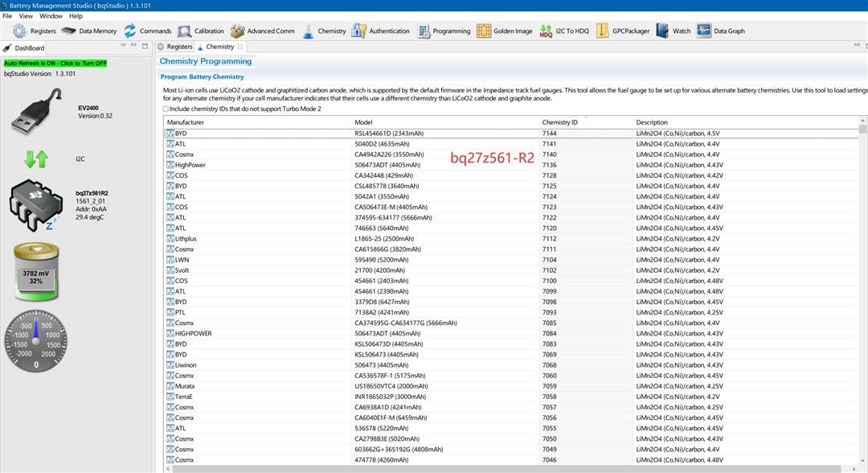Select Cosmx CA615866G (3820mAh) row
This screenshot has width=868, height=473.
(511, 249)
